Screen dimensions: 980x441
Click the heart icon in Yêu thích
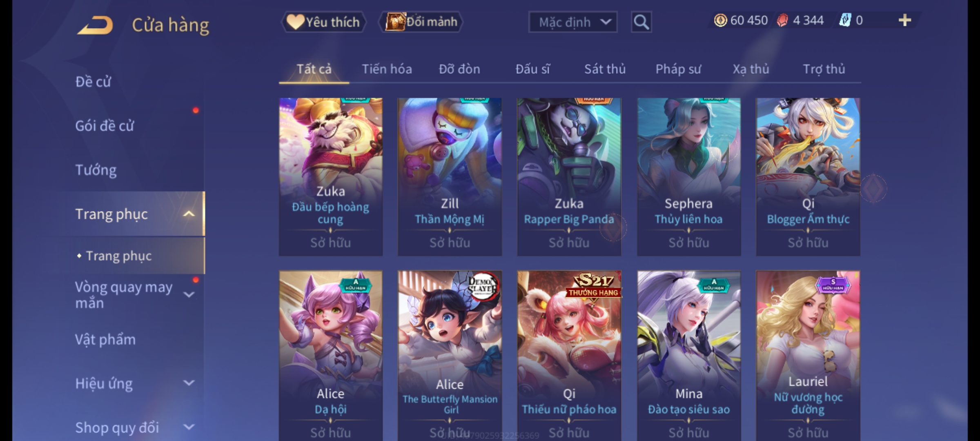coord(295,22)
